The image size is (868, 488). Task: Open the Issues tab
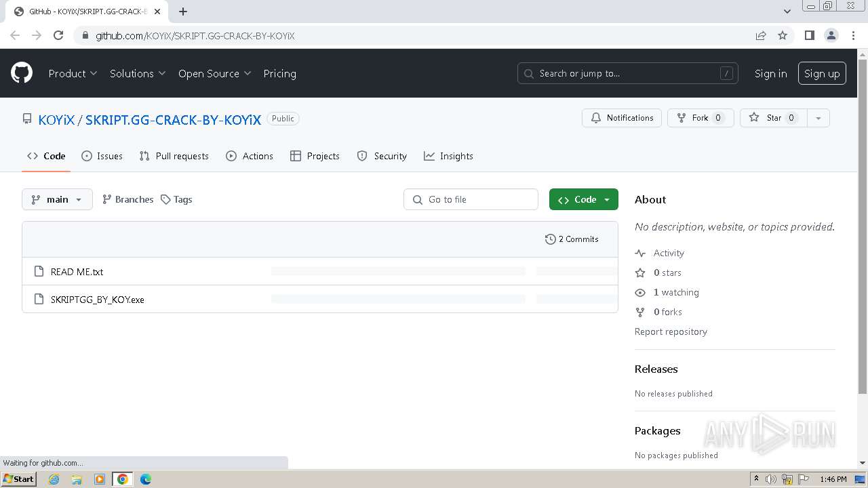pos(102,156)
